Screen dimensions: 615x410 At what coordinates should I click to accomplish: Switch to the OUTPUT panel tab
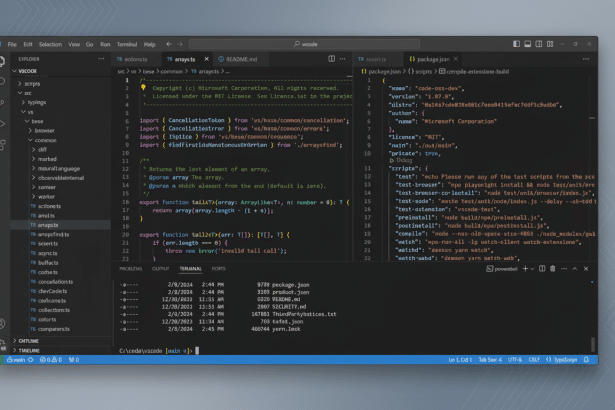[x=160, y=269]
